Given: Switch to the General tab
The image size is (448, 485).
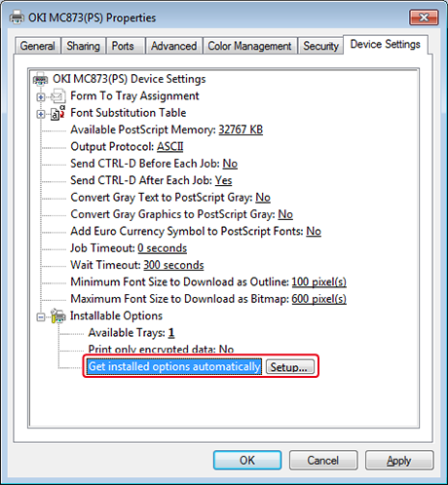Looking at the screenshot, I should pyautogui.click(x=37, y=46).
